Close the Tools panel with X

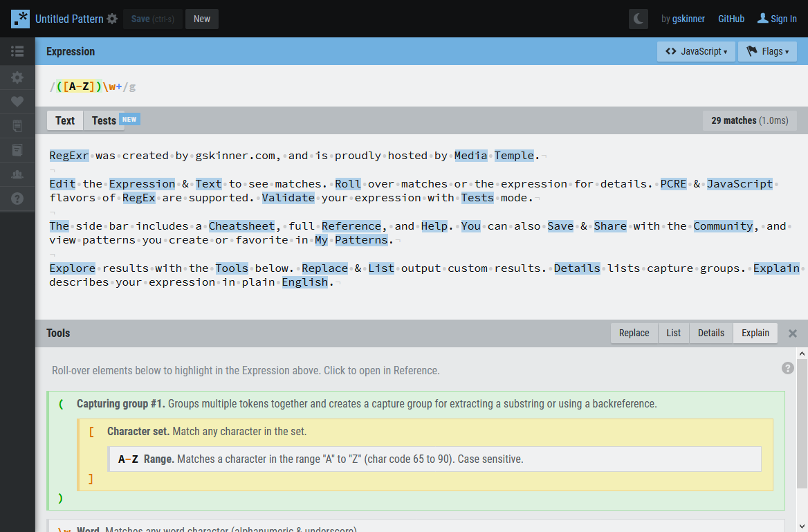(x=793, y=333)
